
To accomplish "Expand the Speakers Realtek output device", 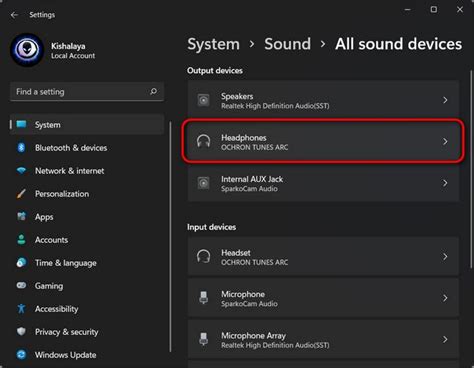I will coord(323,100).
